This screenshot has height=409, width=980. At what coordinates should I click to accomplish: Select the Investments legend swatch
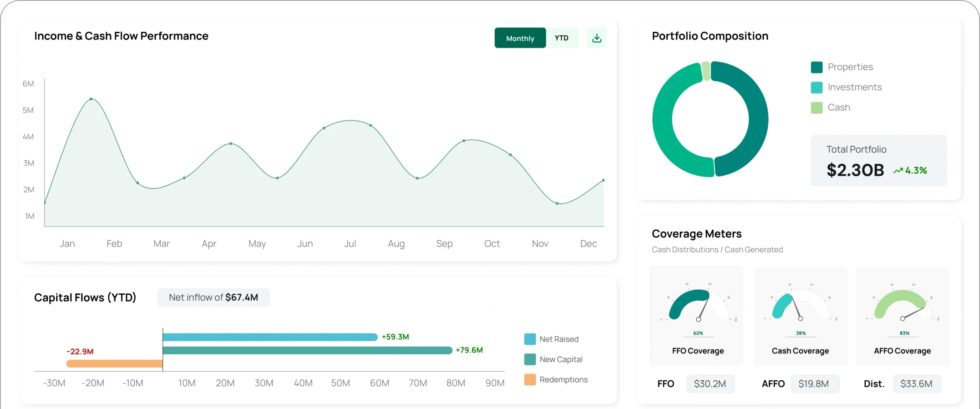click(817, 87)
